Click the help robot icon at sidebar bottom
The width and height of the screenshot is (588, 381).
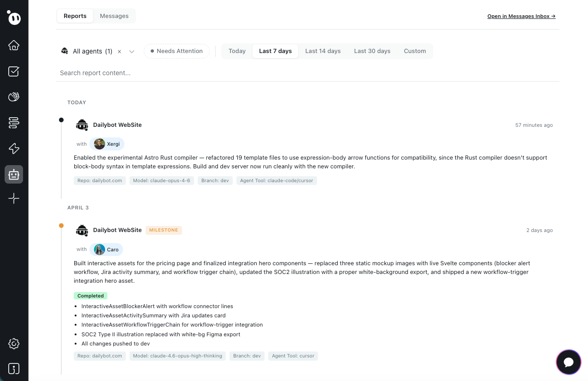pos(14,369)
